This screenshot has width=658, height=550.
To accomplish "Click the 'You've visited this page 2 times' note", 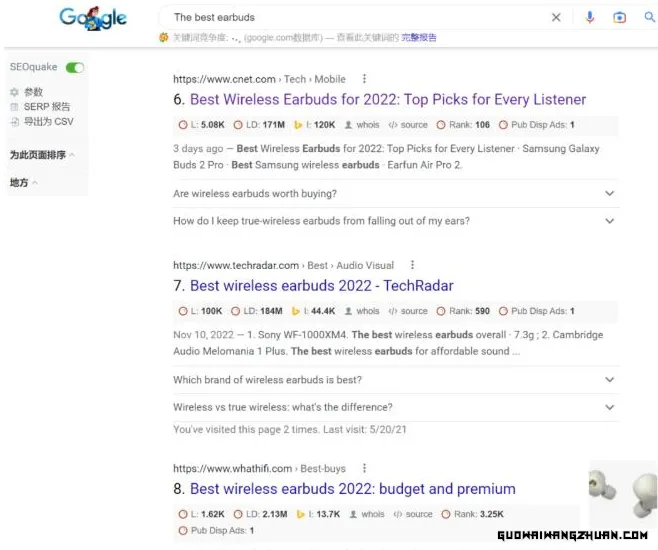I will pyautogui.click(x=290, y=429).
